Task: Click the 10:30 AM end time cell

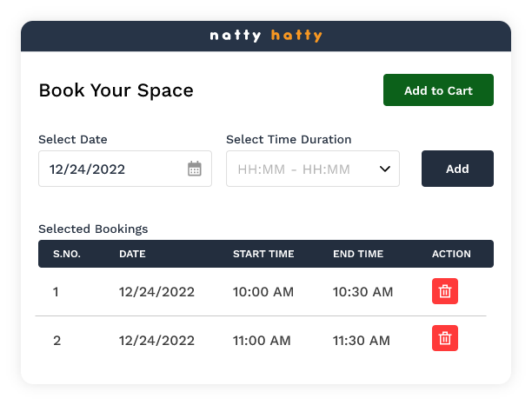Action: [x=362, y=292]
